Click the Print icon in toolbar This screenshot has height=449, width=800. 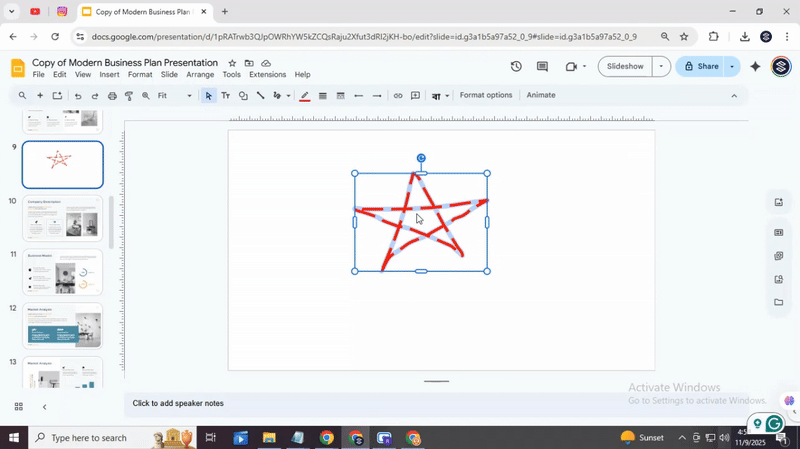click(112, 96)
